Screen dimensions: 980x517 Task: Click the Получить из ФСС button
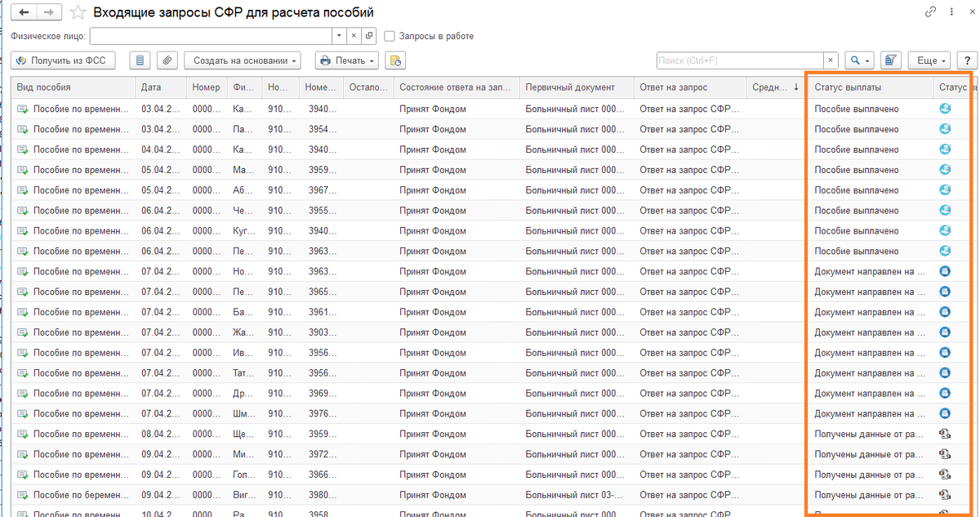[63, 60]
